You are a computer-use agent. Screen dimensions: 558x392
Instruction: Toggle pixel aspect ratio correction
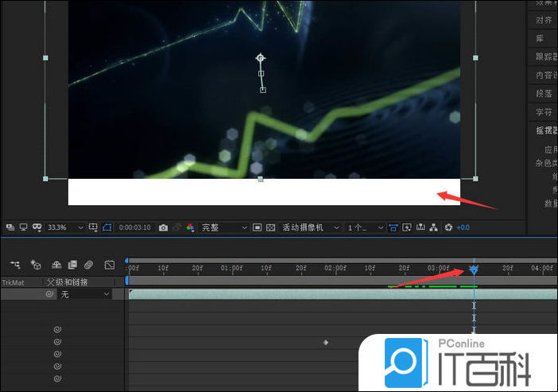click(x=393, y=227)
